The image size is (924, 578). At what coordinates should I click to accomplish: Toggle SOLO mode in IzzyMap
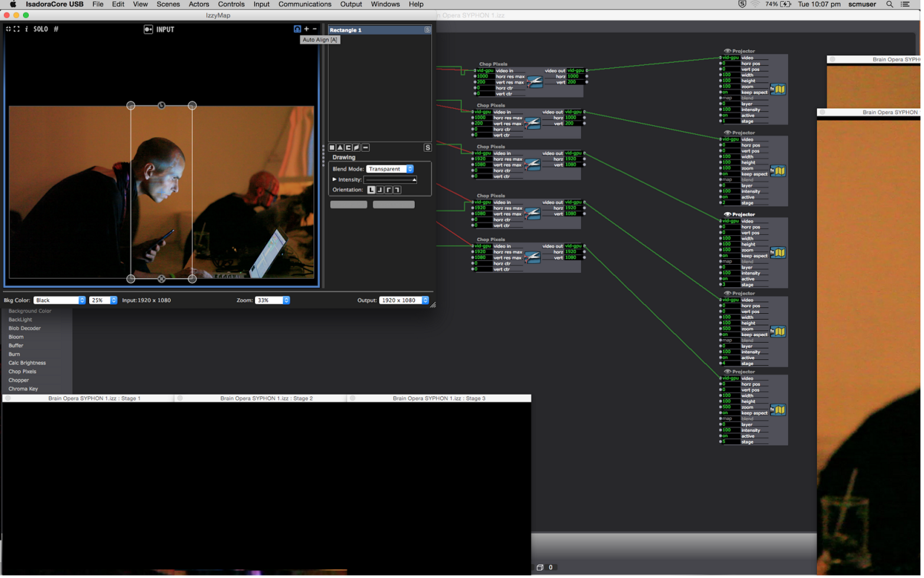[41, 29]
